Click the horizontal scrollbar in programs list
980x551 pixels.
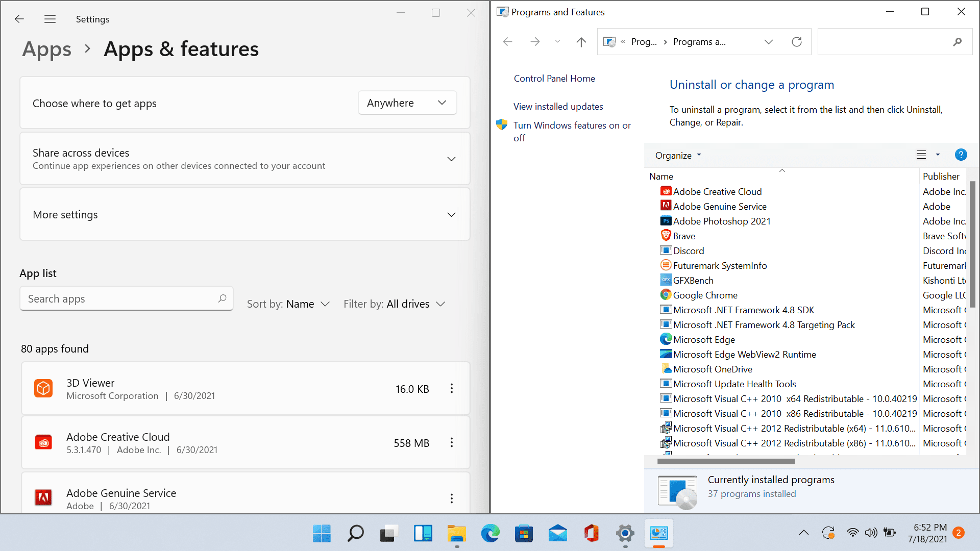coord(726,462)
